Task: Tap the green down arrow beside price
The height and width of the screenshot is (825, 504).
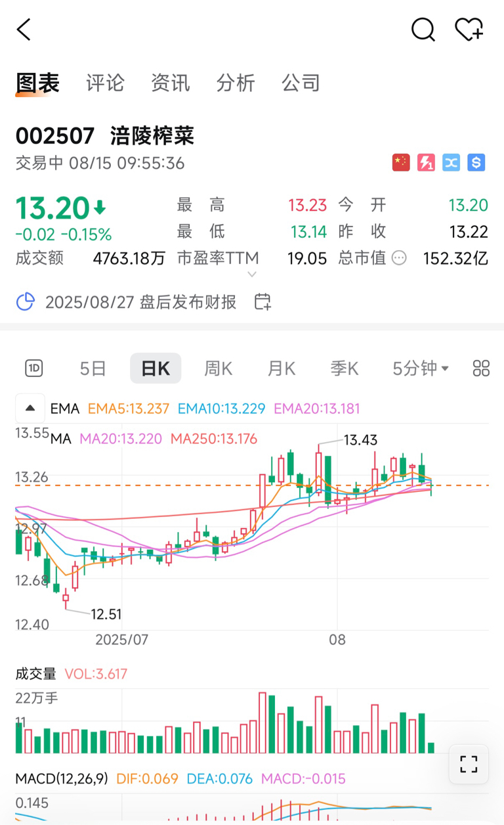Action: pos(100,209)
